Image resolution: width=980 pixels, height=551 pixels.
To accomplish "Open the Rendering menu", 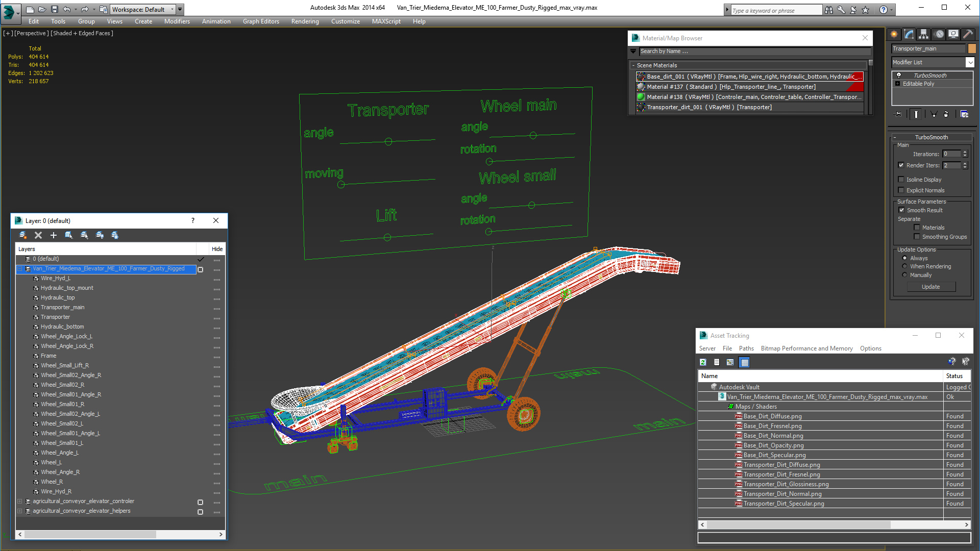I will click(x=305, y=21).
